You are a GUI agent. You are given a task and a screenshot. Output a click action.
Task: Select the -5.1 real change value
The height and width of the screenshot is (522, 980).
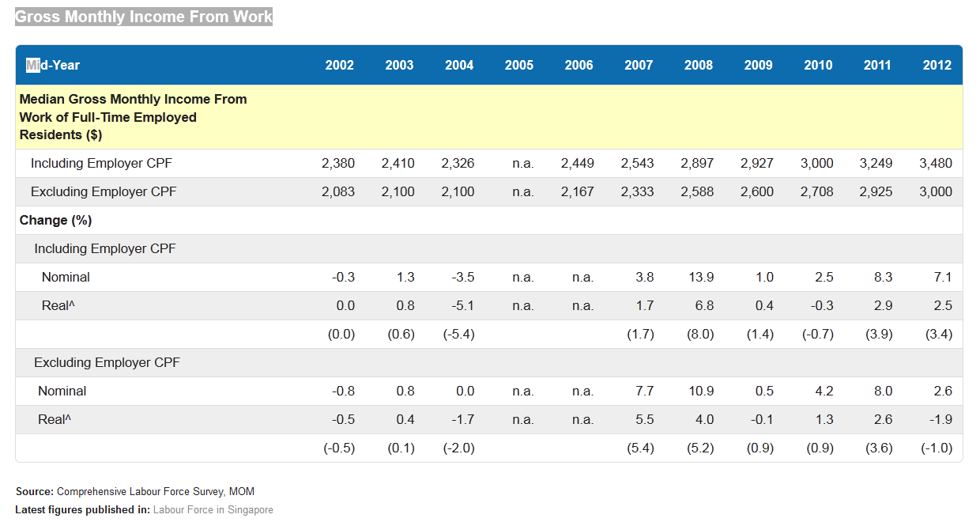[462, 305]
